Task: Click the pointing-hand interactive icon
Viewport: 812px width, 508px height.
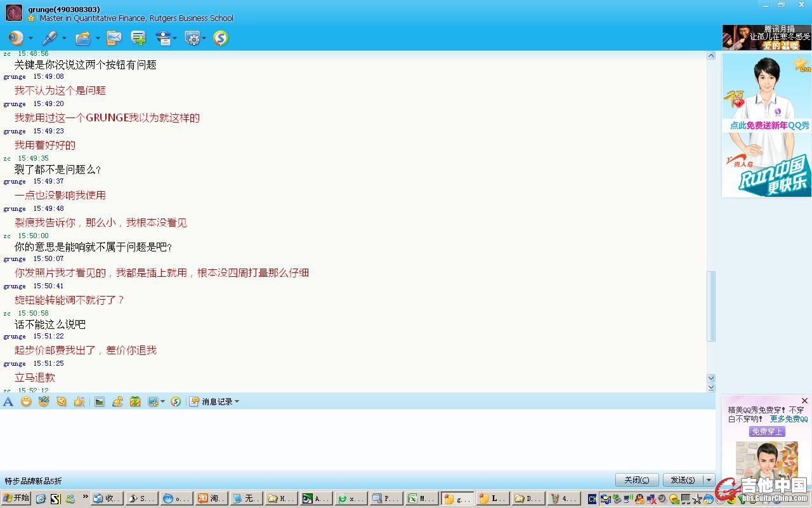Action: [x=79, y=401]
